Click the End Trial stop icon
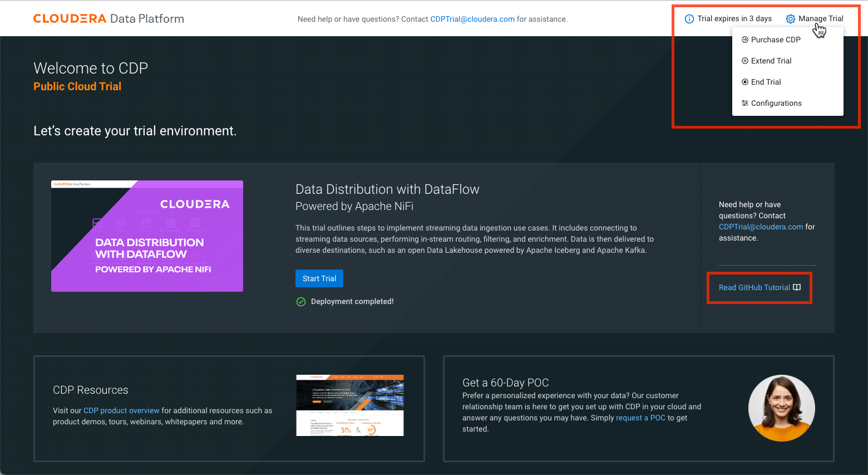 point(745,82)
